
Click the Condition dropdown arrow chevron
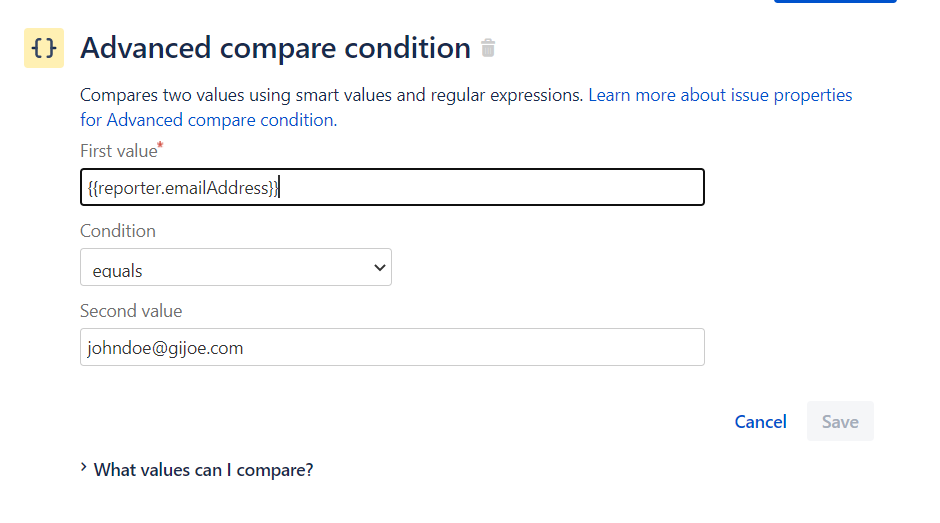point(379,267)
